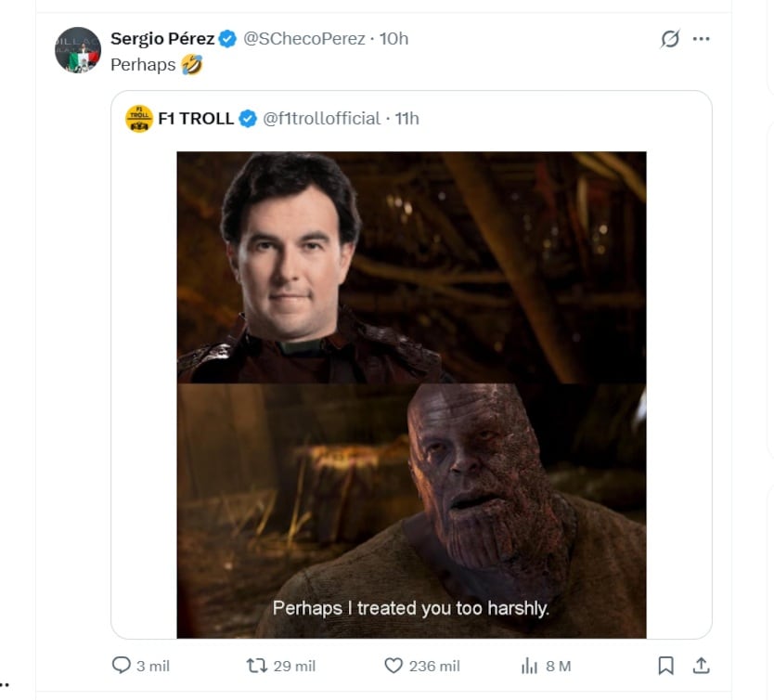
Task: Open the F1 TROLL account name
Action: coord(195,118)
